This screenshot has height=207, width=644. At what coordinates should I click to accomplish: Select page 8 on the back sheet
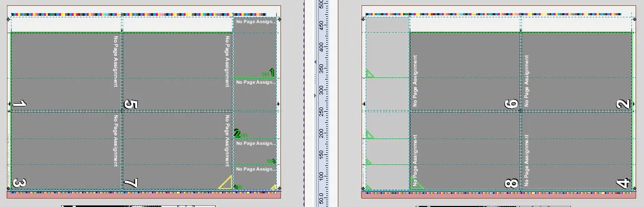[465, 150]
